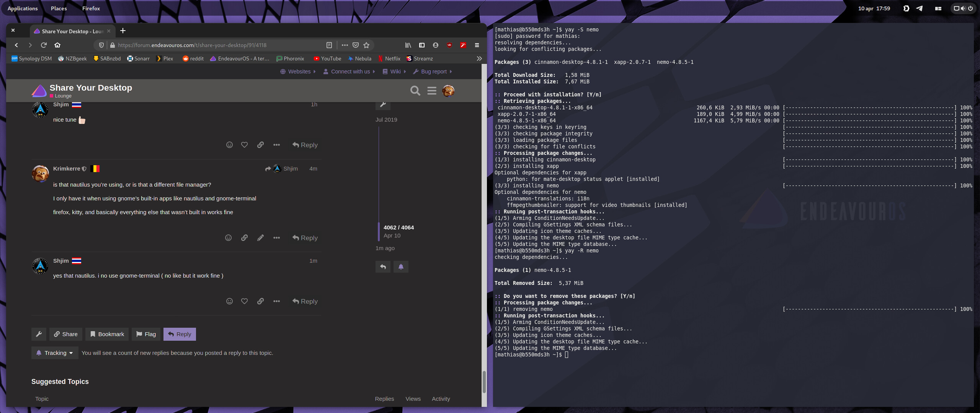Open forum hamburger menu
The height and width of the screenshot is (413, 980).
click(432, 91)
